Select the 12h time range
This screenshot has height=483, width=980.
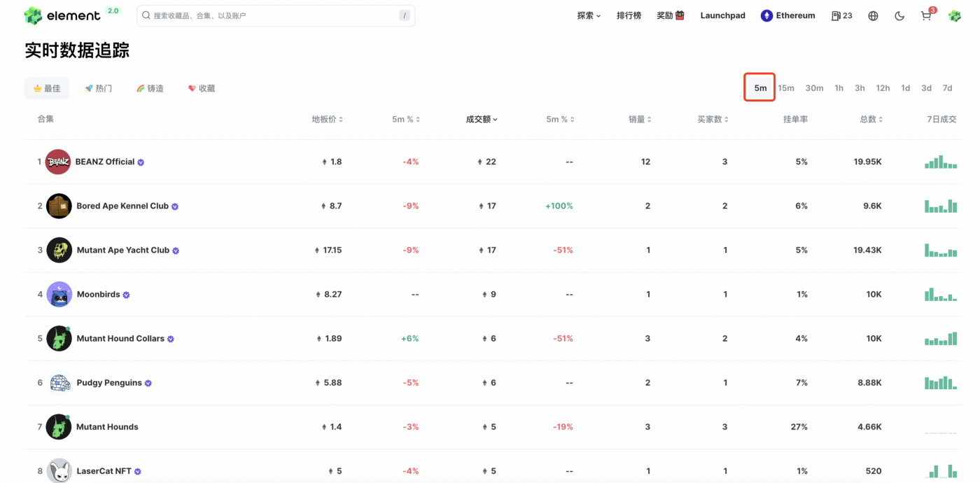click(x=883, y=88)
